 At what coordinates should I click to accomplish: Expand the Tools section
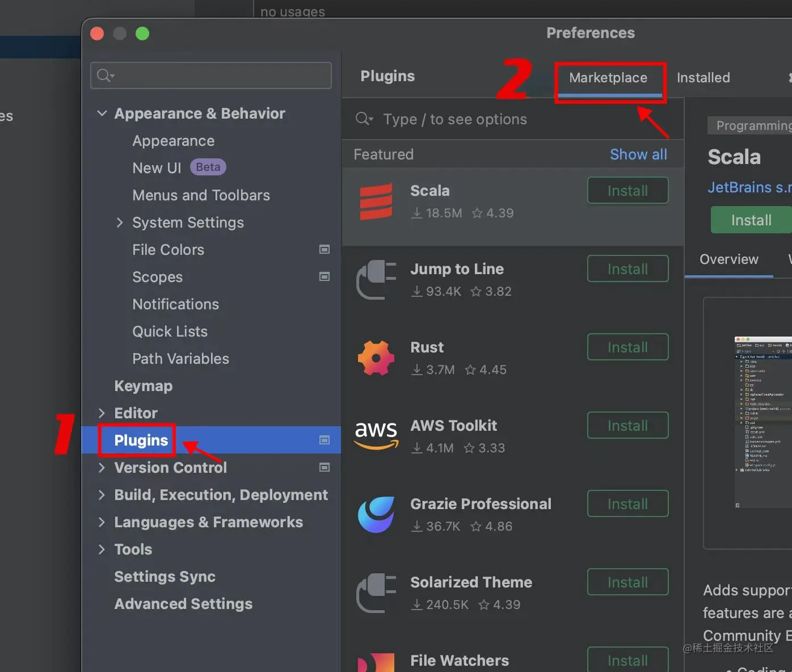102,549
